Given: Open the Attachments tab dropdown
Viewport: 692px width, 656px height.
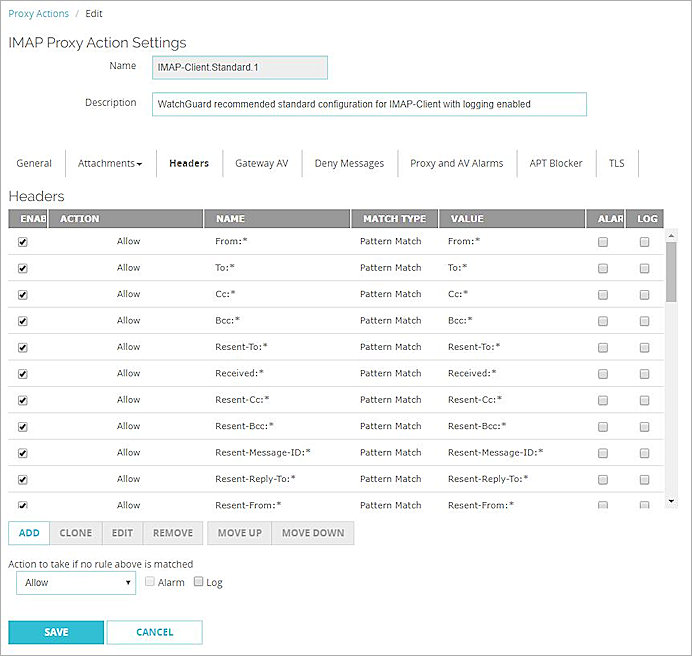Looking at the screenshot, I should point(110,163).
